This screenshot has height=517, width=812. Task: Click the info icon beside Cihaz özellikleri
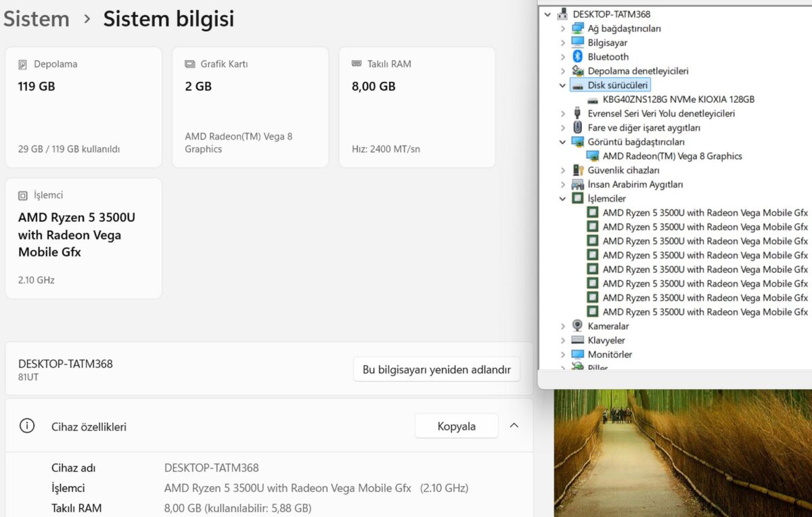(27, 426)
